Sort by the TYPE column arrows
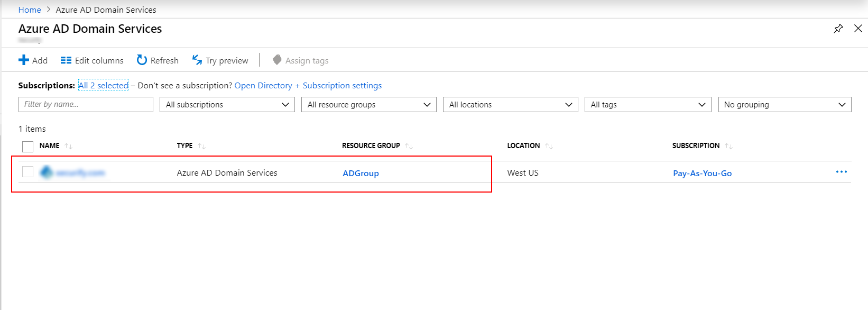Screen dimensions: 868x310 click(202, 146)
